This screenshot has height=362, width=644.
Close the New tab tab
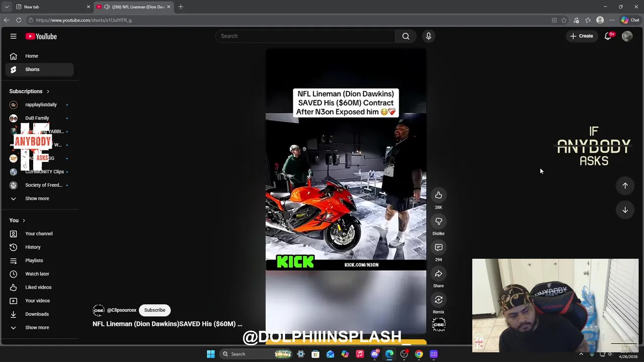click(x=89, y=7)
